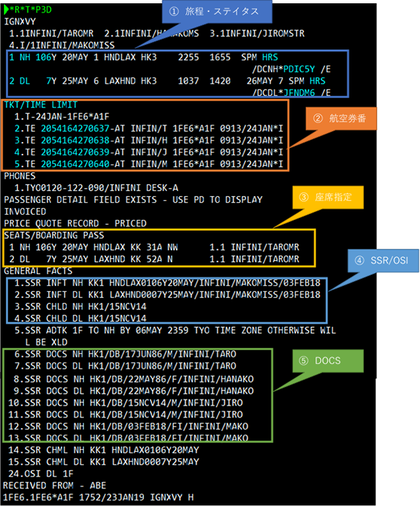Click the TKT/TIME LIMIT header
The image size is (420, 506).
pos(41,105)
